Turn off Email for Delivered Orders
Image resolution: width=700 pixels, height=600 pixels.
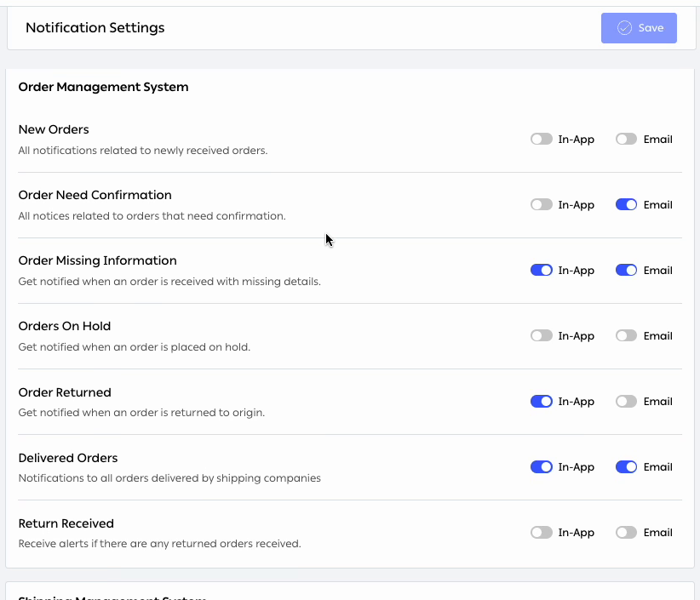coord(627,467)
